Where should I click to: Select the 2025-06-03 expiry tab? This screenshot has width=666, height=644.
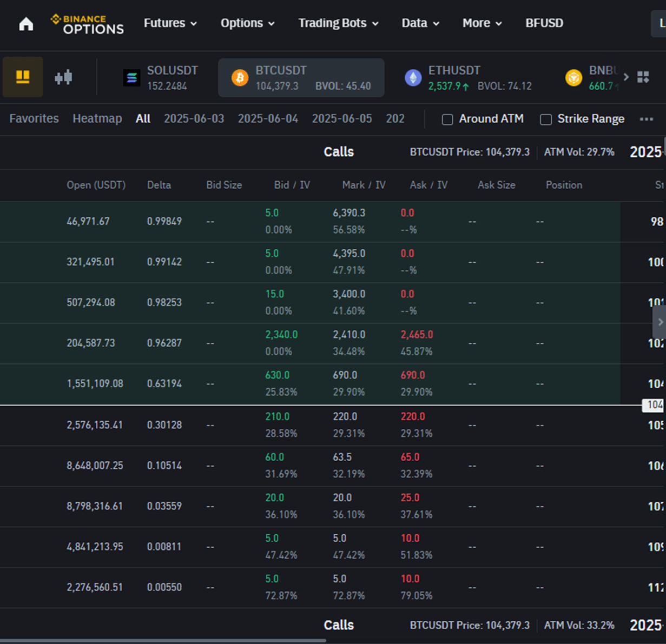click(194, 118)
